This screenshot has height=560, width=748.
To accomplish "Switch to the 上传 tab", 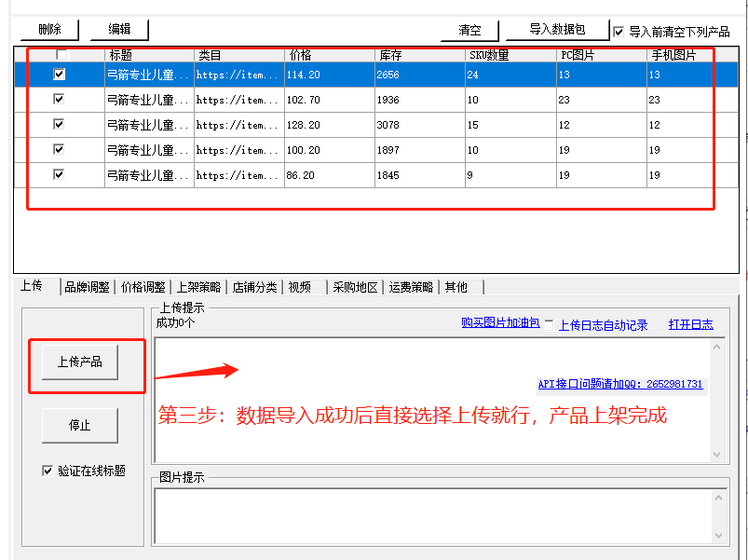I will pyautogui.click(x=36, y=286).
